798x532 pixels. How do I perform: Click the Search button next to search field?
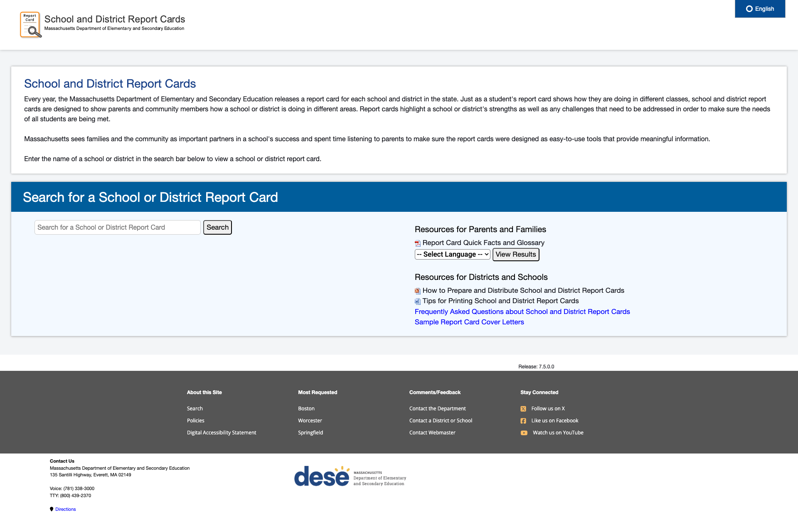tap(217, 227)
